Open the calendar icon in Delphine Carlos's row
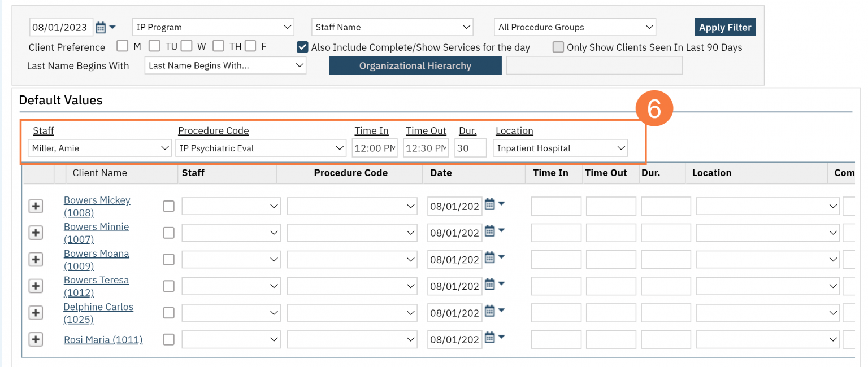This screenshot has width=868, height=367. tap(488, 311)
